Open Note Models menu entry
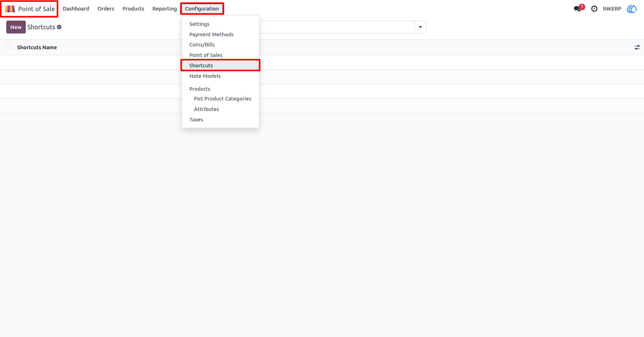Image resolution: width=644 pixels, height=337 pixels. coord(220,76)
